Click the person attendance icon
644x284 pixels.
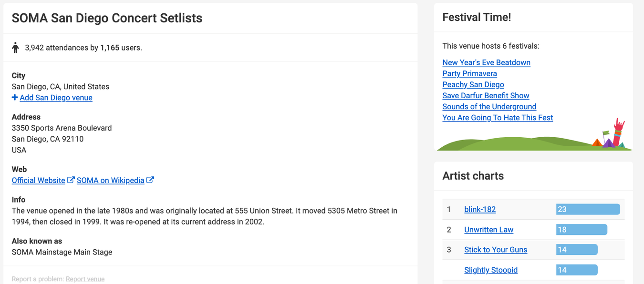pos(15,48)
